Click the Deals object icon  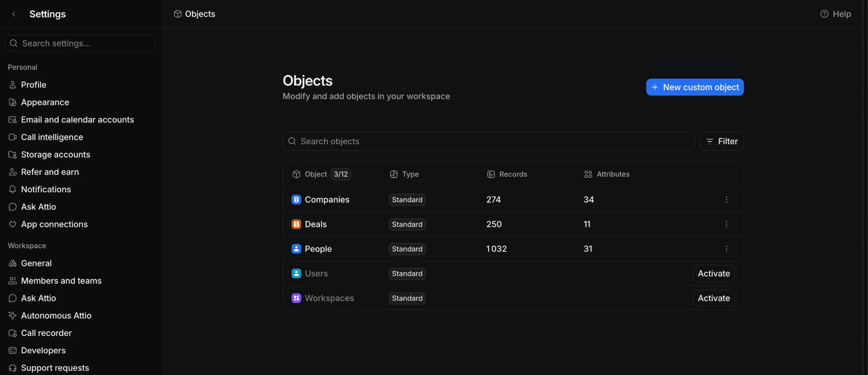(x=296, y=224)
